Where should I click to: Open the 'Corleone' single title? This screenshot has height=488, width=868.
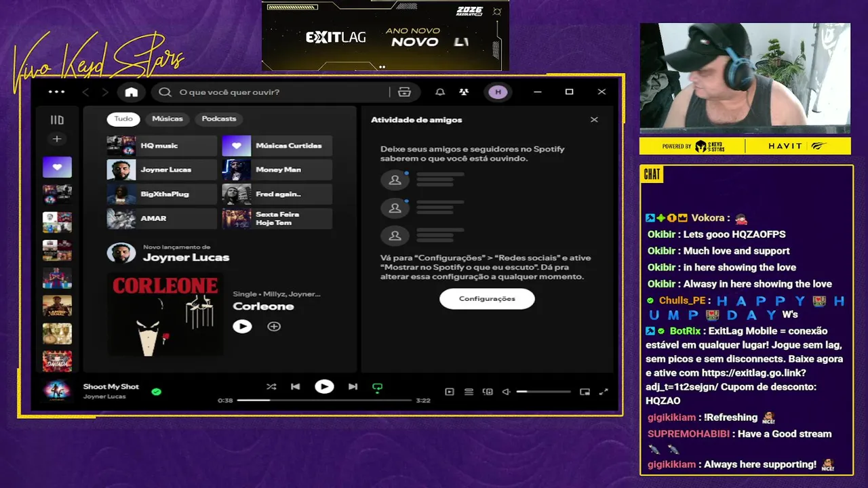pos(263,306)
